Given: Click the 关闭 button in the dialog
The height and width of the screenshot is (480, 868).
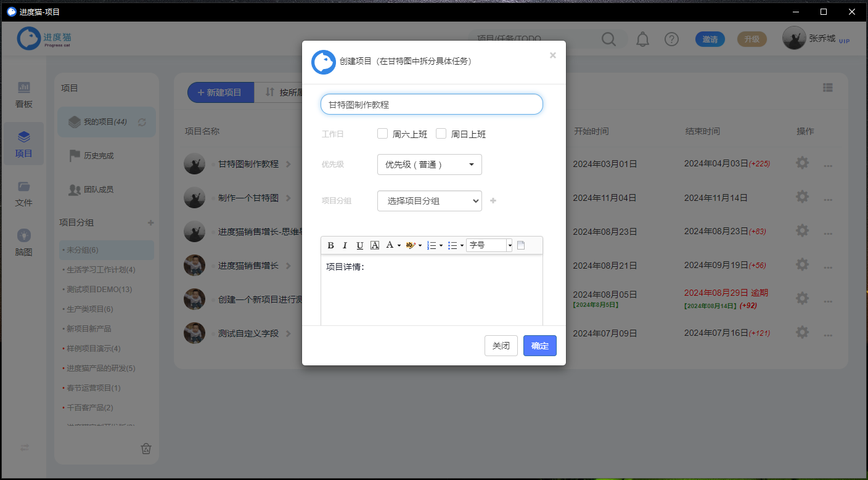Looking at the screenshot, I should pos(501,346).
